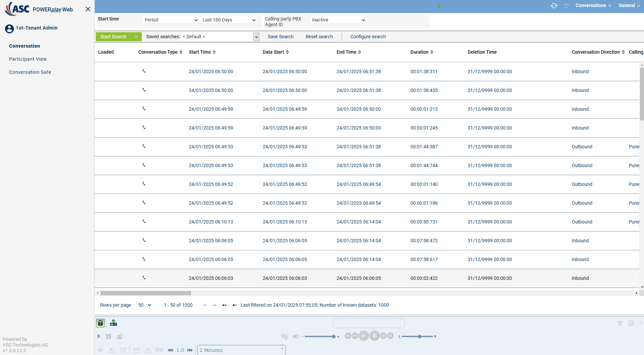Click the refresh icon in top bar
Viewport: 644px width, 355px height.
(554, 6)
